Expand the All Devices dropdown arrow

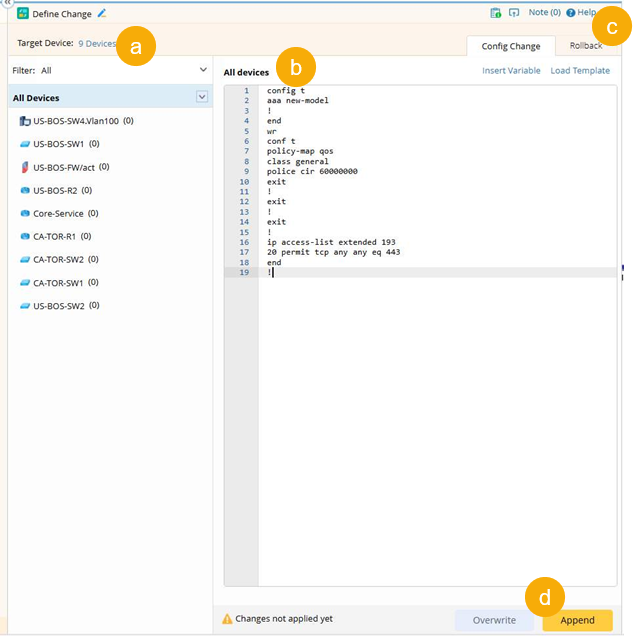(202, 97)
